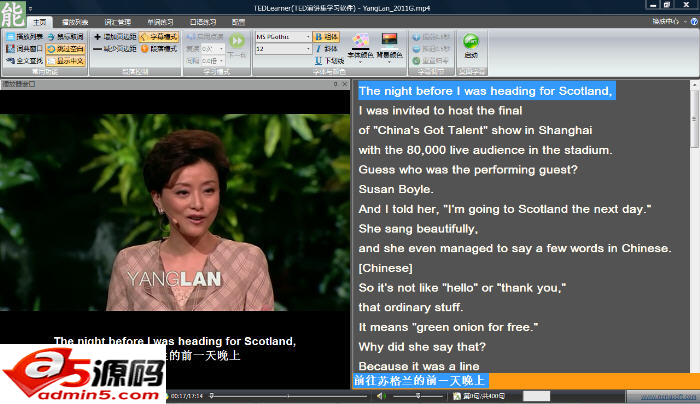Switch to the vocabulary management tab
700x404 pixels.
118,22
